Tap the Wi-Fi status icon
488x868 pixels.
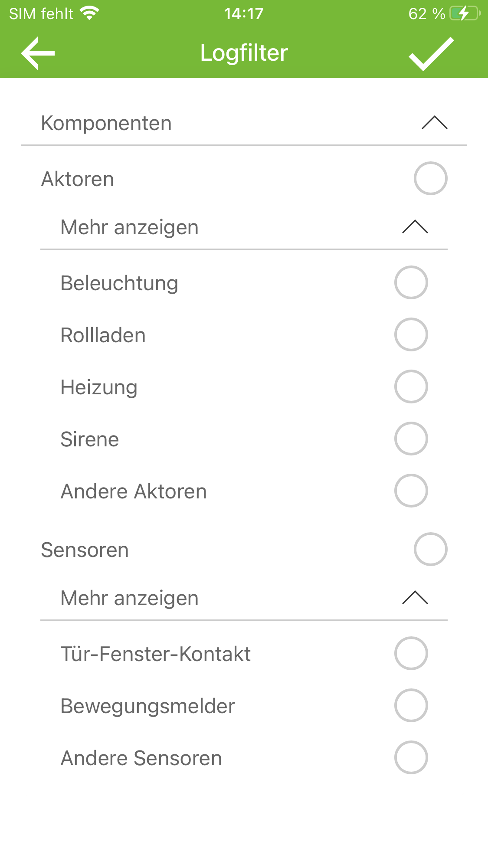coord(90,13)
